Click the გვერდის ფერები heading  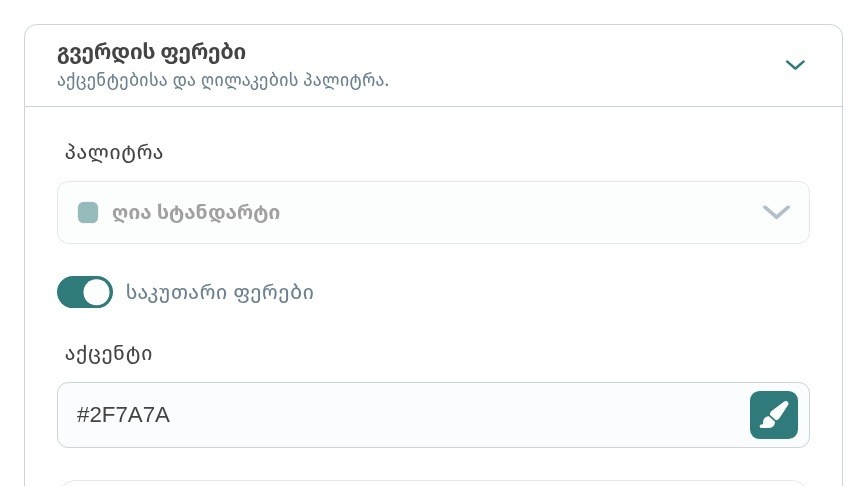(152, 53)
